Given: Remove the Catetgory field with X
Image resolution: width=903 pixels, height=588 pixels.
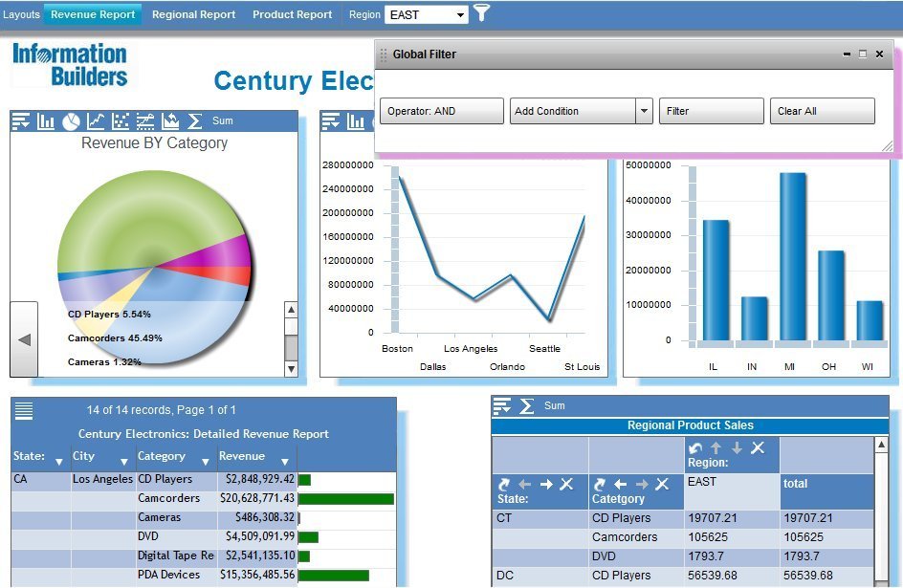Looking at the screenshot, I should (x=662, y=485).
